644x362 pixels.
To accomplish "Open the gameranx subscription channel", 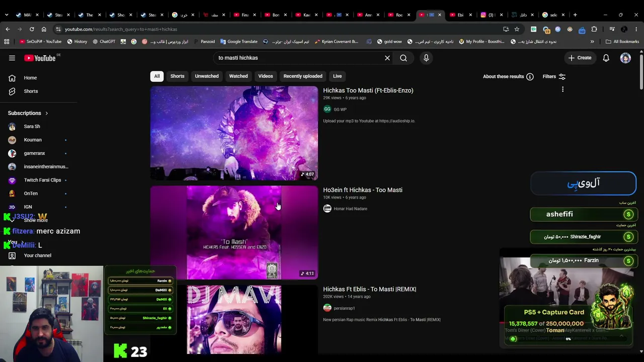I will (39, 153).
